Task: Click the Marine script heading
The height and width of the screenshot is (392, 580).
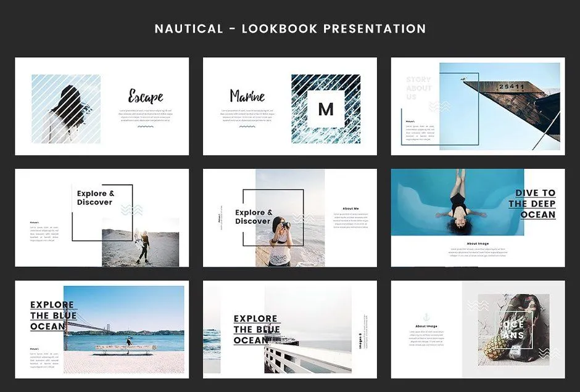Action: [247, 96]
